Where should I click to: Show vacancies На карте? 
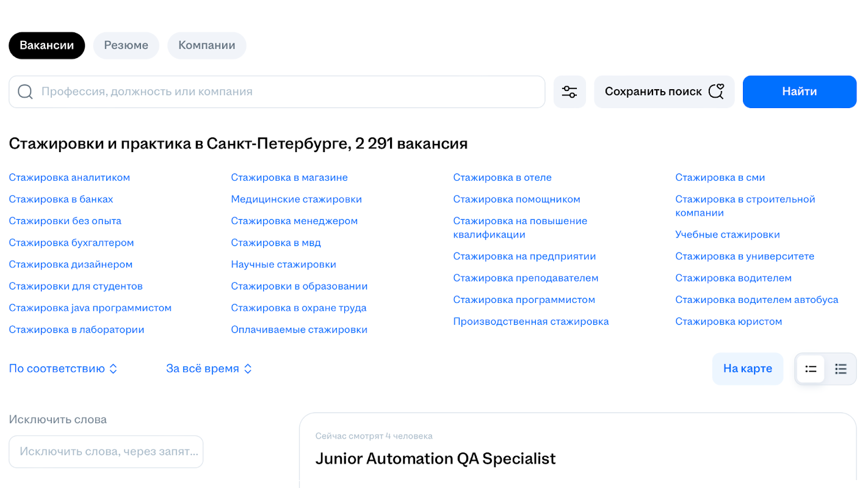coord(748,369)
